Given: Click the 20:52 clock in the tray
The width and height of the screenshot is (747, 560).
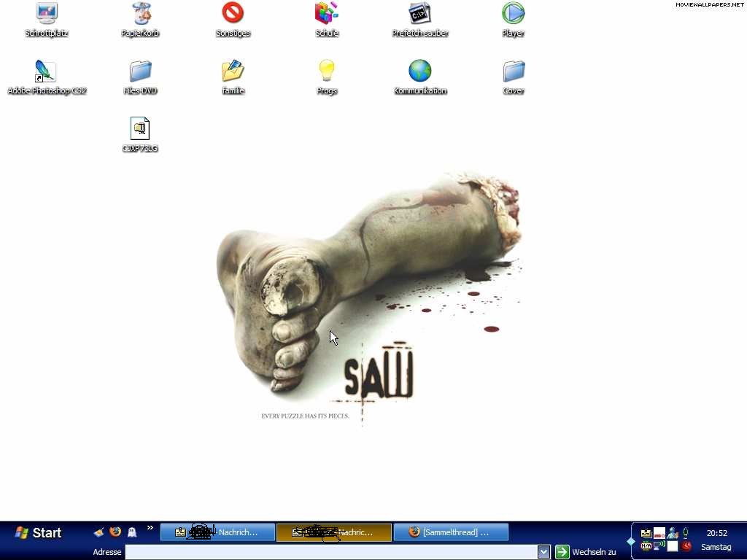Looking at the screenshot, I should tap(717, 533).
